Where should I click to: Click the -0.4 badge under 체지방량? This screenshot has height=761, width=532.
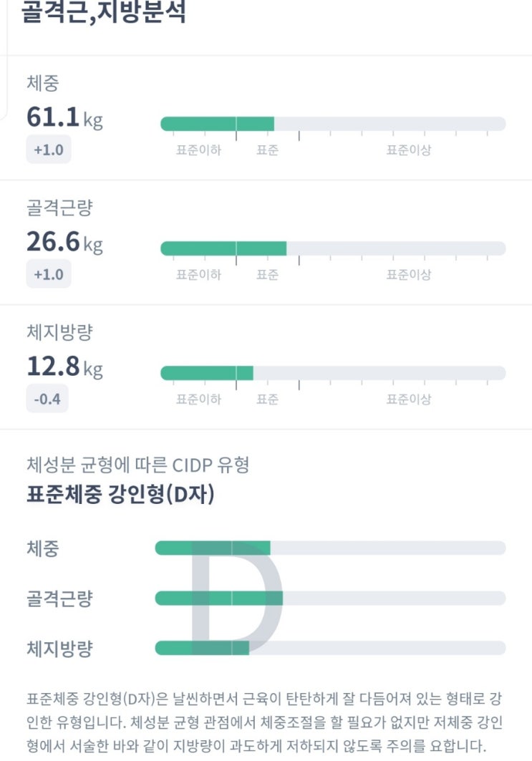pos(47,399)
